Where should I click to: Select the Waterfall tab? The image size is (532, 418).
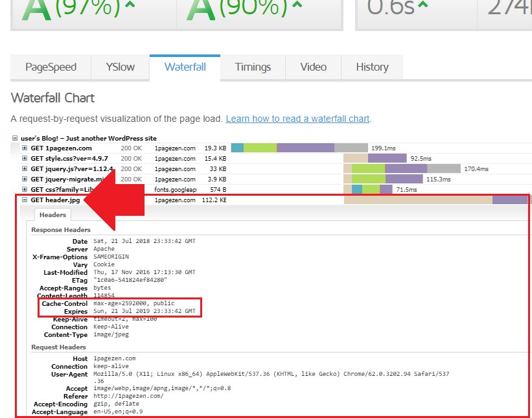tap(185, 67)
